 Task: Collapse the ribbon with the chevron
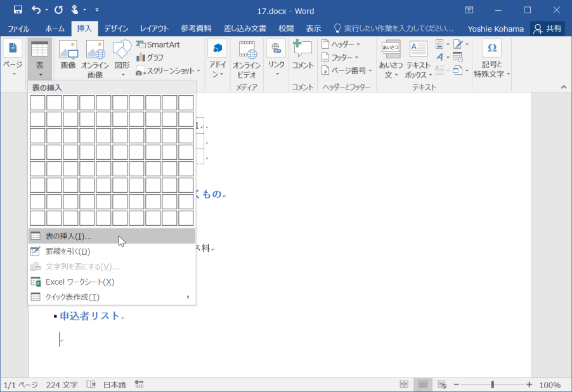click(x=564, y=87)
